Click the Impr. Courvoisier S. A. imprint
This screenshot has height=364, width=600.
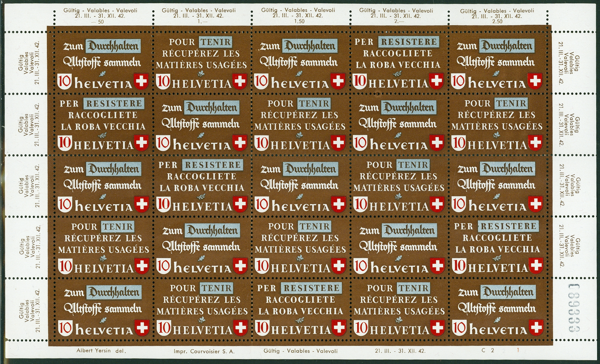[204, 351]
